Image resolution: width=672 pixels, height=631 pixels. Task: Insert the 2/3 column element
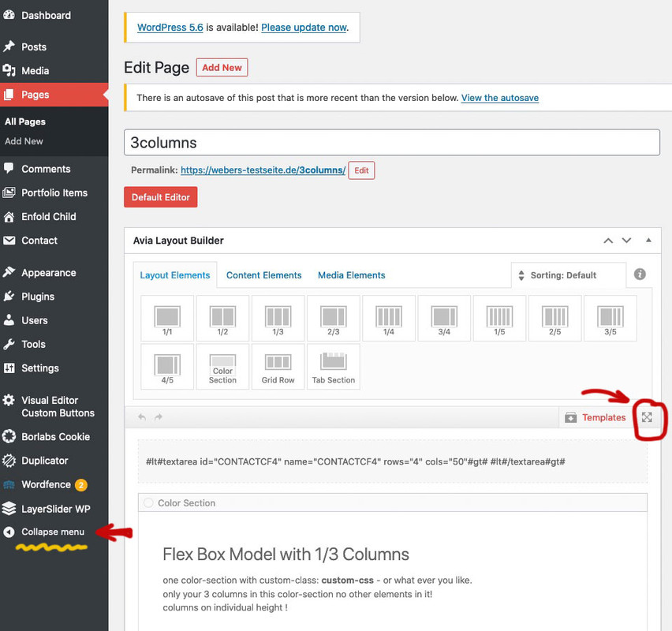click(334, 319)
